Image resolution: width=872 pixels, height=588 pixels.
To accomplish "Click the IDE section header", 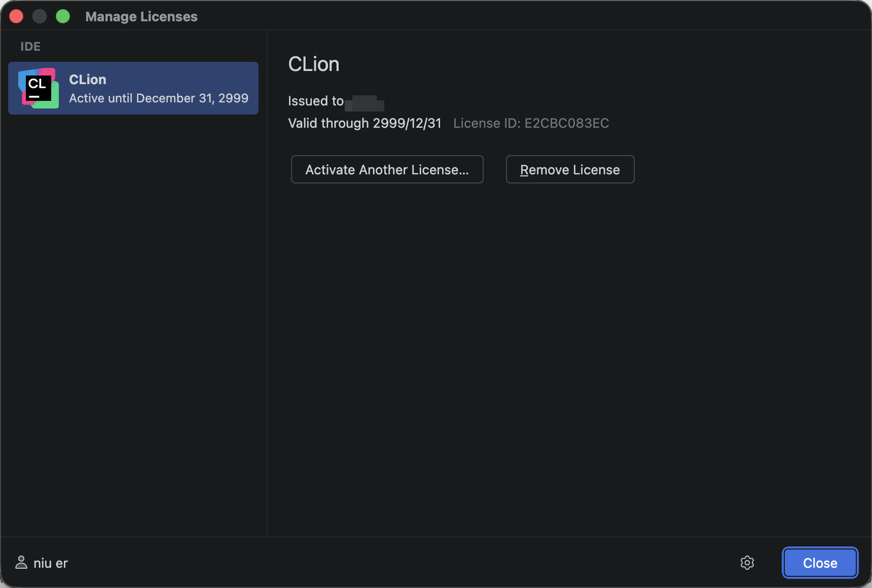I will click(x=30, y=47).
